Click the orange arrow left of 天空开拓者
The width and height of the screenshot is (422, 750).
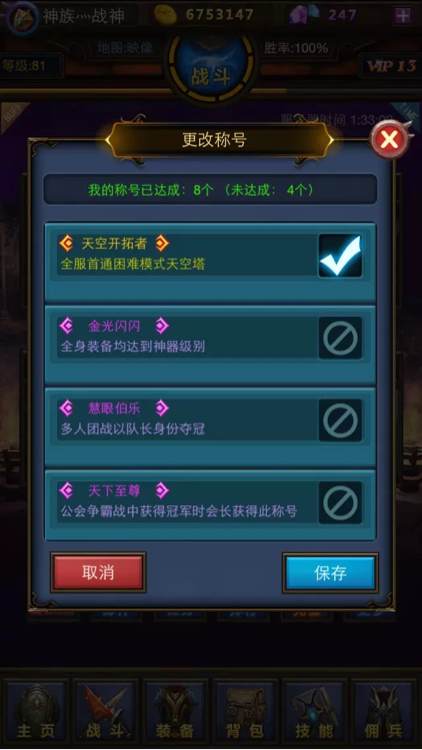tap(67, 243)
